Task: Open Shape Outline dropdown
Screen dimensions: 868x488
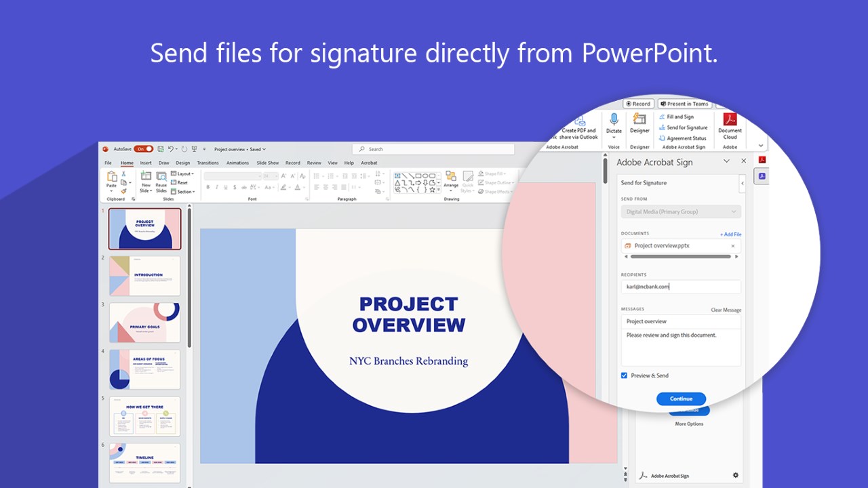Action: pos(494,182)
